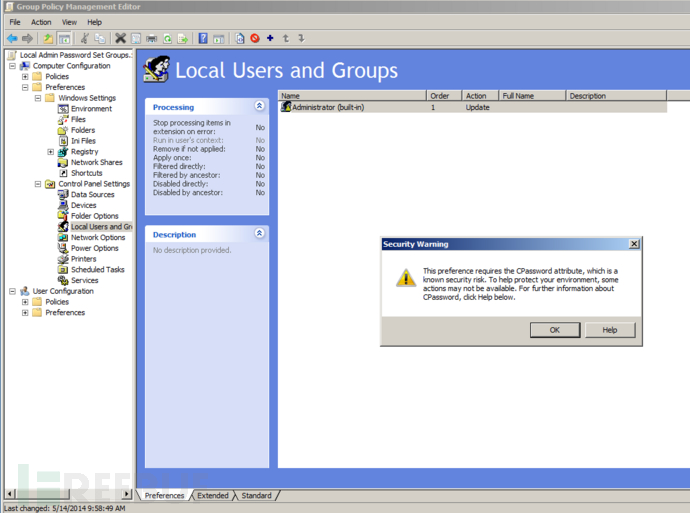Click Help in Security Warning dialog
This screenshot has width=690, height=513.
[x=610, y=330]
